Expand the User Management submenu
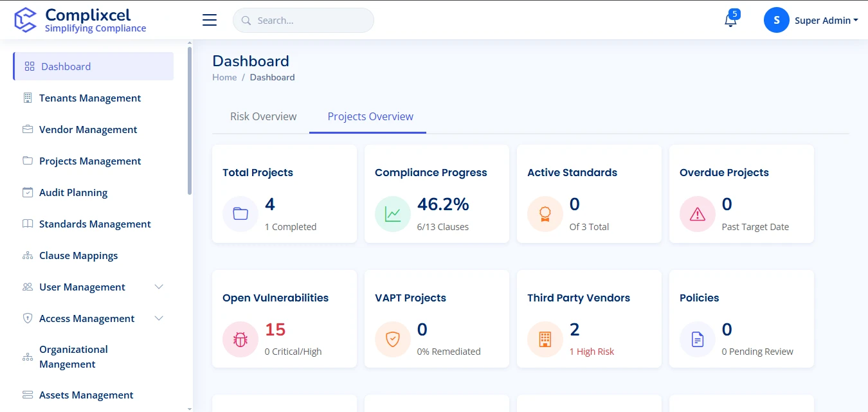Image resolution: width=868 pixels, height=412 pixels. pyautogui.click(x=159, y=287)
